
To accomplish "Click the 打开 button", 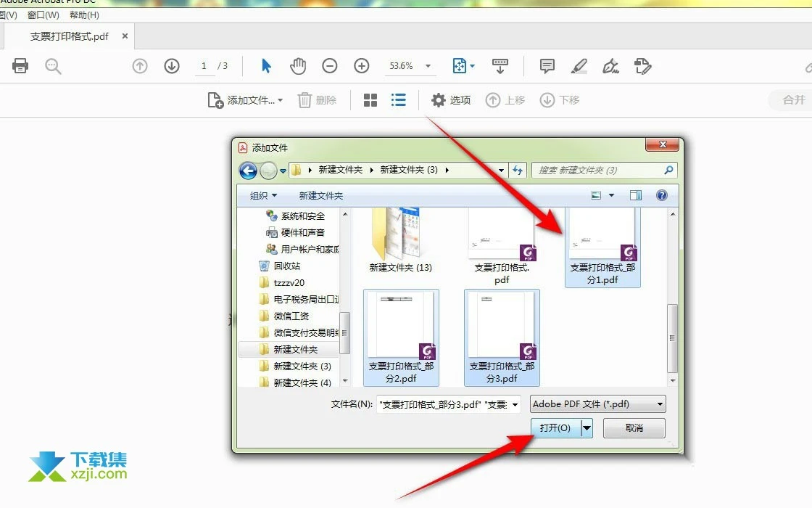I will (555, 428).
